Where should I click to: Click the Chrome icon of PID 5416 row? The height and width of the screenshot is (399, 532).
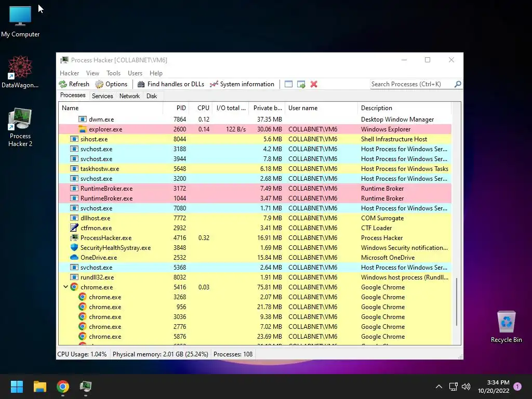(74, 287)
